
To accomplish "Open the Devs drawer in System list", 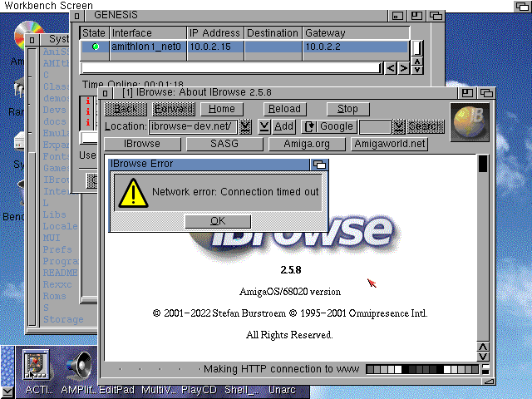I will coord(54,110).
